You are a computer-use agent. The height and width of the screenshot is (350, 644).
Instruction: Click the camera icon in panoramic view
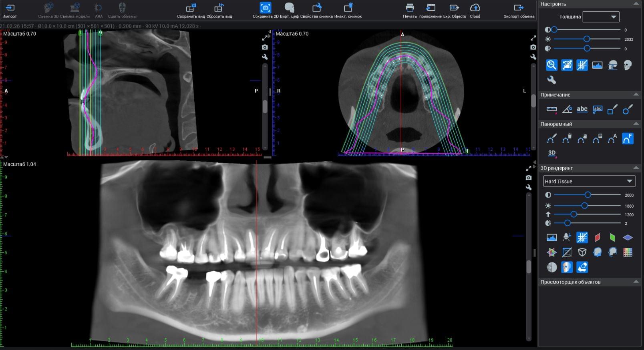pos(529,178)
